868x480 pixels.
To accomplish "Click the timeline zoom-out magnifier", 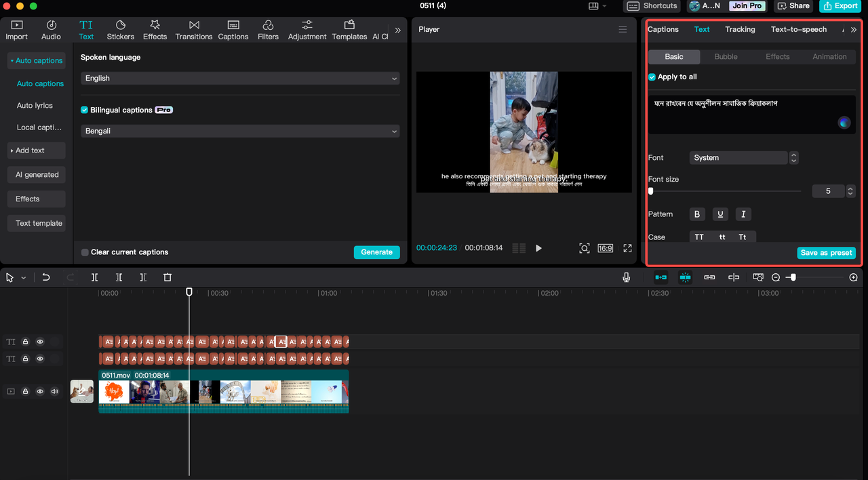I will point(776,277).
